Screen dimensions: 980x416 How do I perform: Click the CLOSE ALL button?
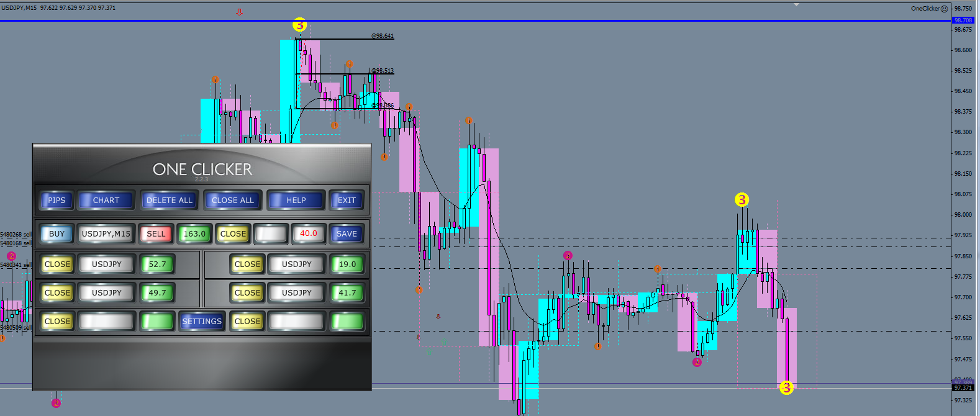pos(232,200)
